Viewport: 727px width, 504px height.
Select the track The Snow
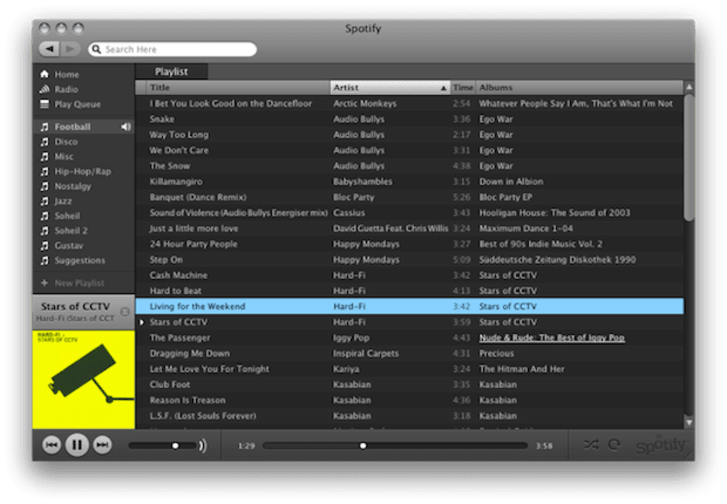pos(409,166)
